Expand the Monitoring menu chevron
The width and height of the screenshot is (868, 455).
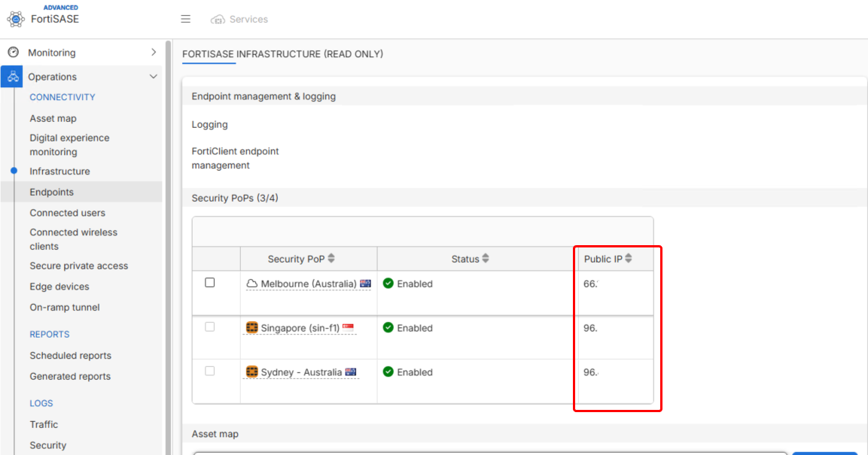click(x=154, y=53)
